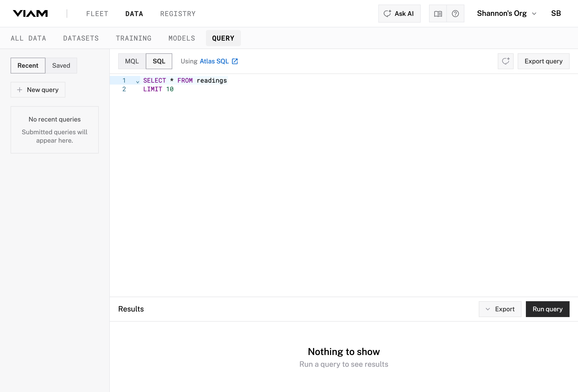Image resolution: width=578 pixels, height=392 pixels.
Task: Show the Saved queries list
Action: point(61,66)
